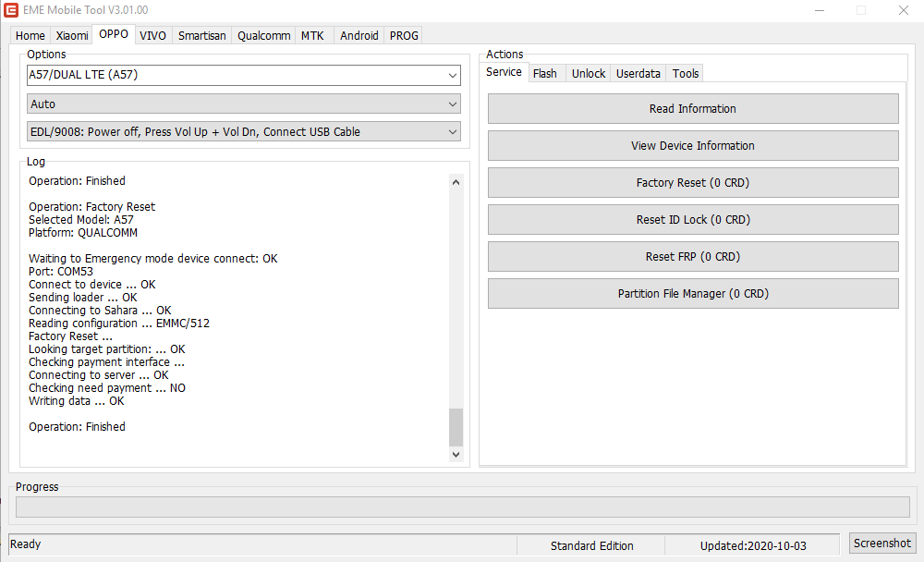The width and height of the screenshot is (924, 562).
Task: Click the Screenshot button
Action: coord(882,544)
